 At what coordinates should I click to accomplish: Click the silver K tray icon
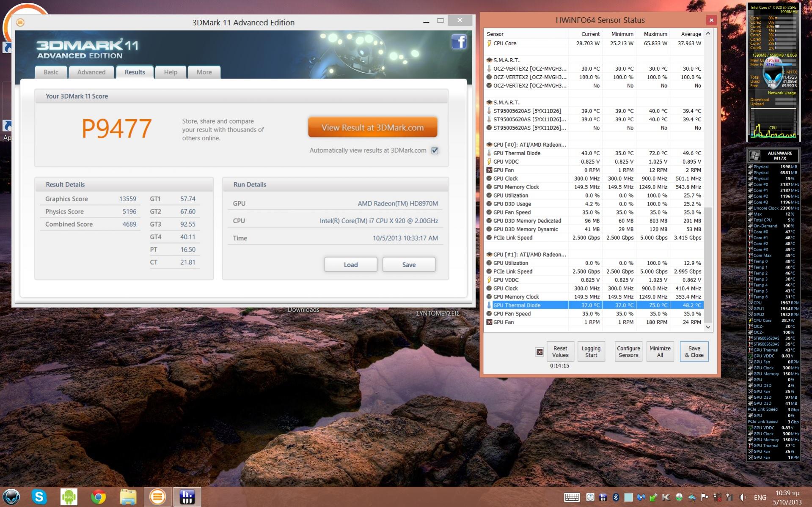coord(666,497)
